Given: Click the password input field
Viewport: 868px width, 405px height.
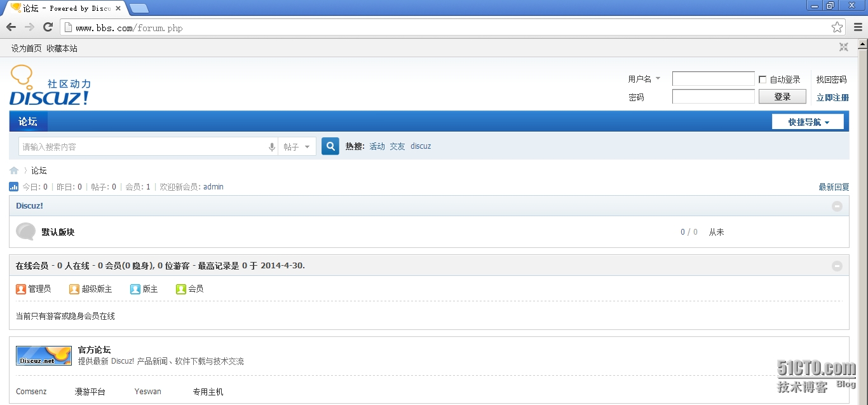Looking at the screenshot, I should coord(714,97).
